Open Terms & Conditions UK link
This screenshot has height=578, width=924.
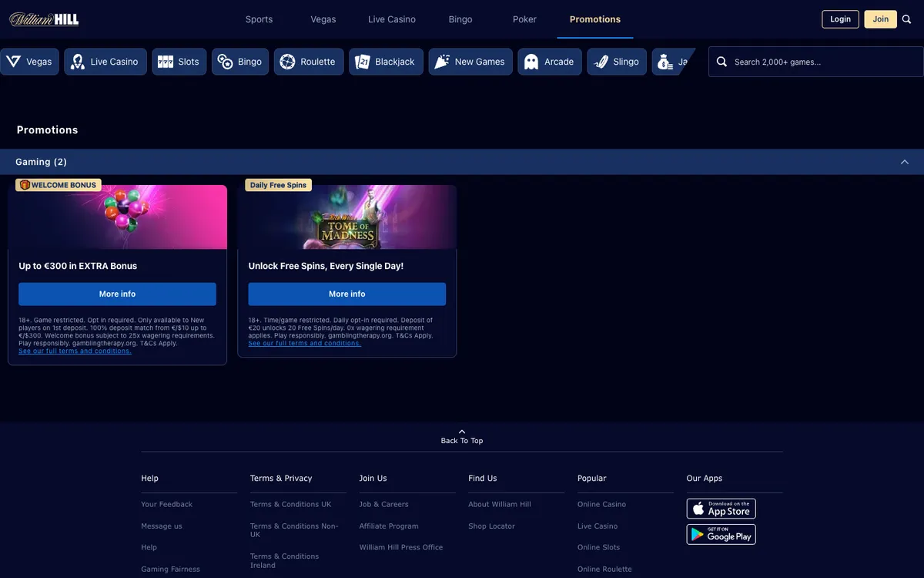pyautogui.click(x=290, y=504)
